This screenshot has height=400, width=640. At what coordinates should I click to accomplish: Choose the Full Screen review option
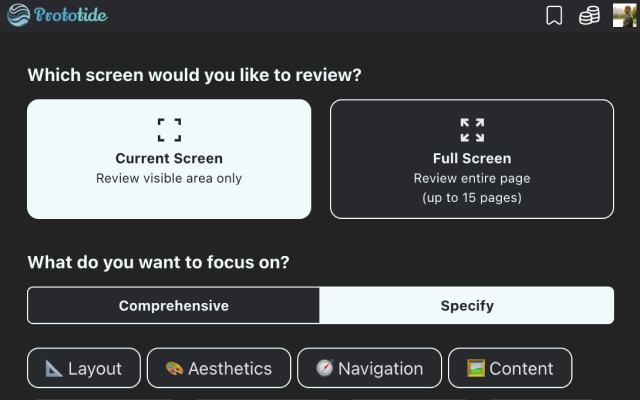472,159
